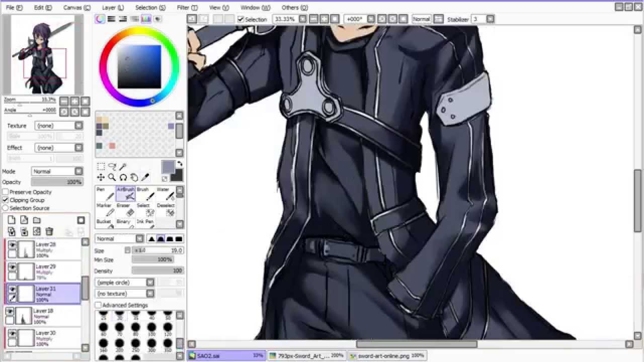Open the Window menu
The height and width of the screenshot is (362, 644).
pyautogui.click(x=255, y=8)
